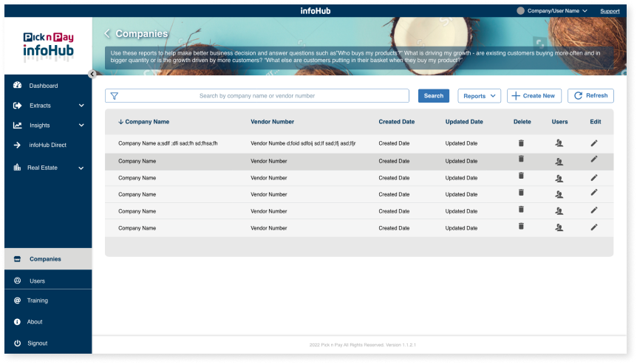Click the Created Date column header
637x364 pixels.
397,122
